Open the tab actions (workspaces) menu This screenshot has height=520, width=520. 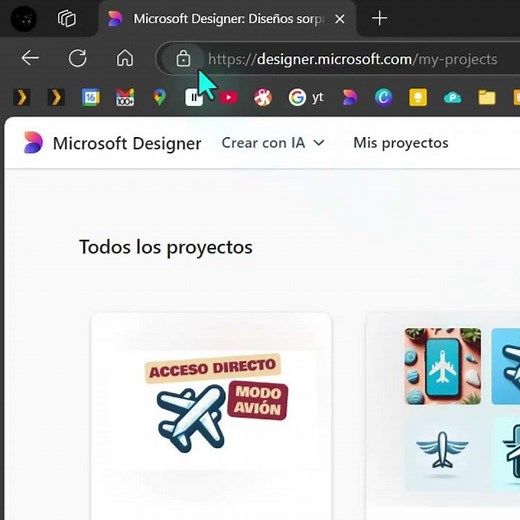pos(67,18)
